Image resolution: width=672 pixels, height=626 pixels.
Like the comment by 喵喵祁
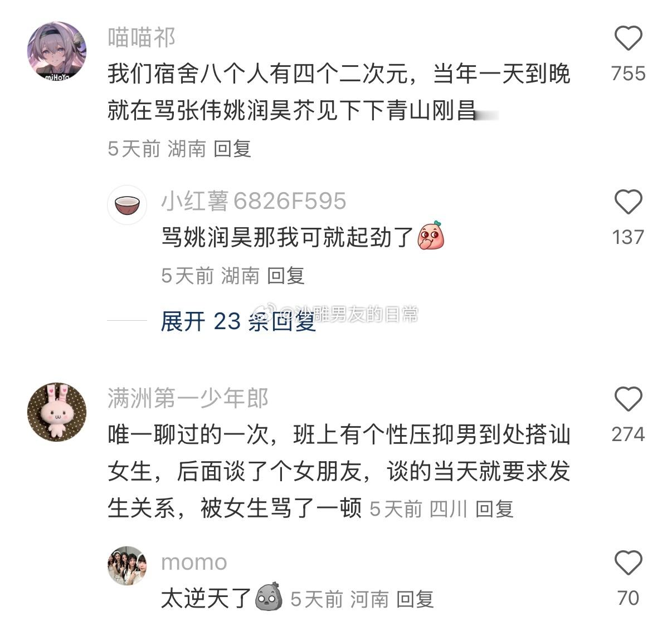tap(629, 38)
